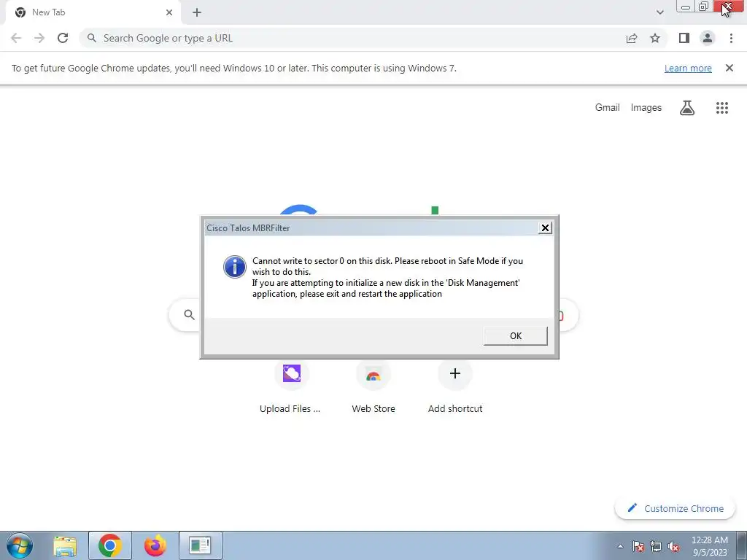Bookmark this tab with star icon
Image resolution: width=747 pixels, height=560 pixels.
click(655, 38)
